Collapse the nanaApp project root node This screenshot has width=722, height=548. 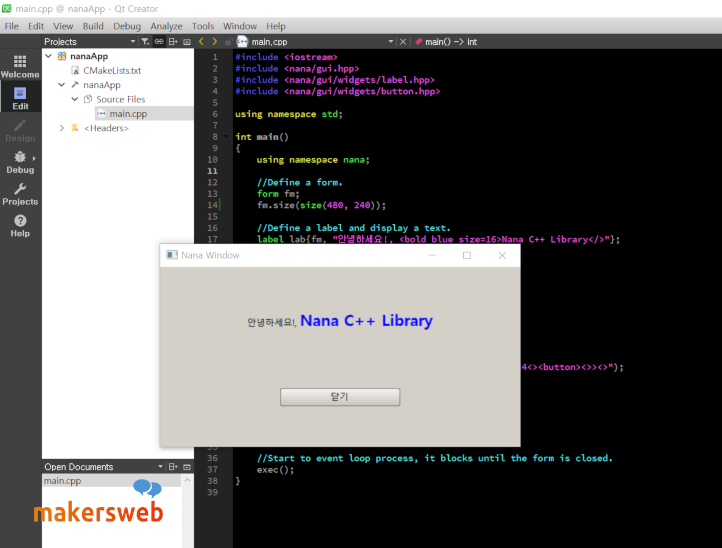(49, 57)
